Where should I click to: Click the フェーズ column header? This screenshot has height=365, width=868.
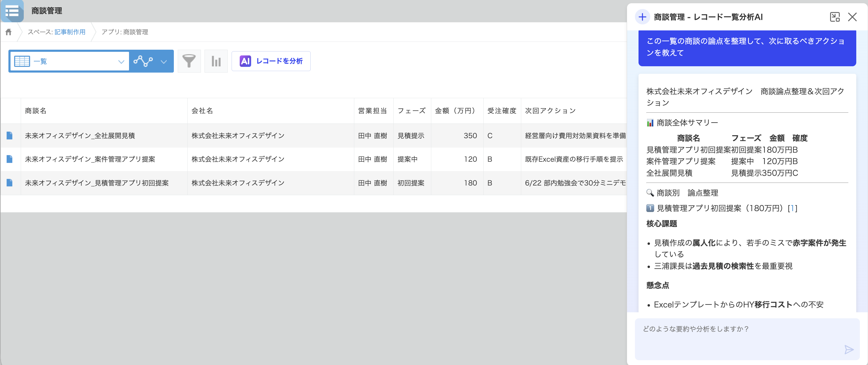click(x=411, y=111)
